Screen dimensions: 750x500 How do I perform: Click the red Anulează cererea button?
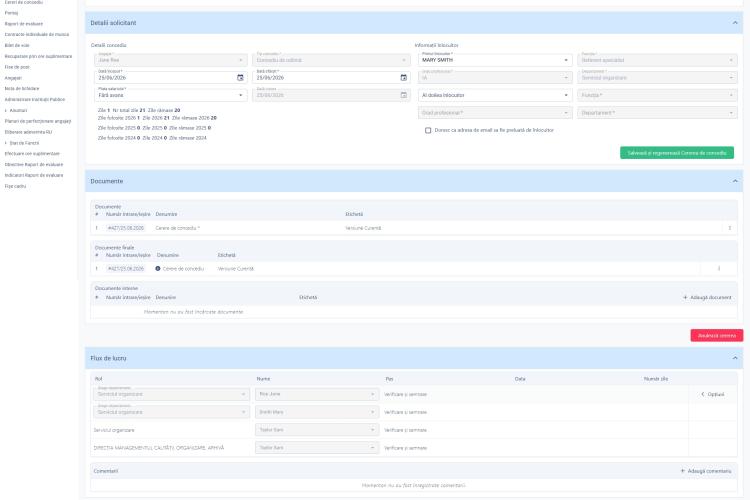coord(717,335)
